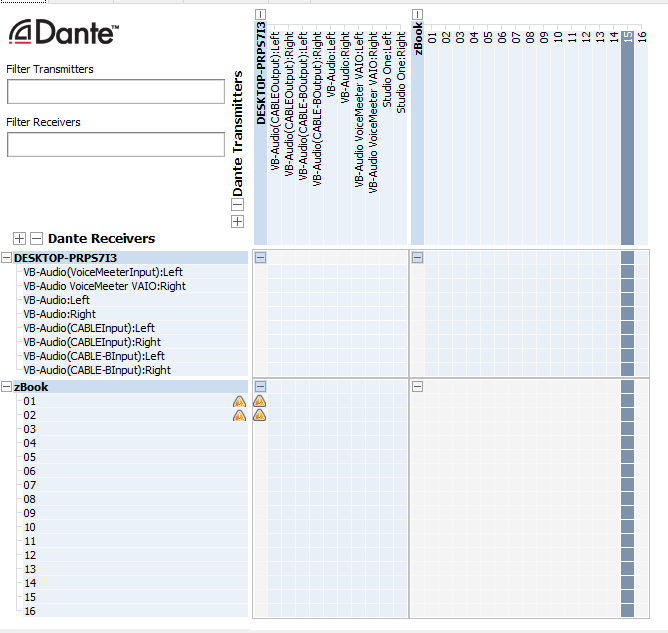Focus the Filter Transmitters text box
Image resolution: width=668 pixels, height=633 pixels.
pos(116,91)
